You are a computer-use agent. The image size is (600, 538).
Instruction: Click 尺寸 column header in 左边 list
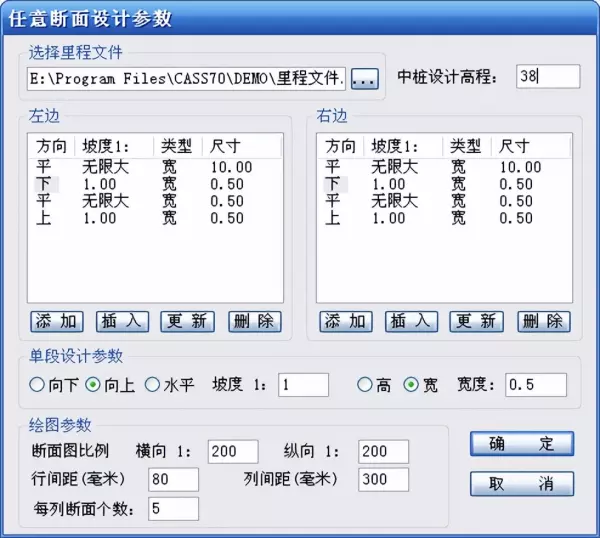242,146
